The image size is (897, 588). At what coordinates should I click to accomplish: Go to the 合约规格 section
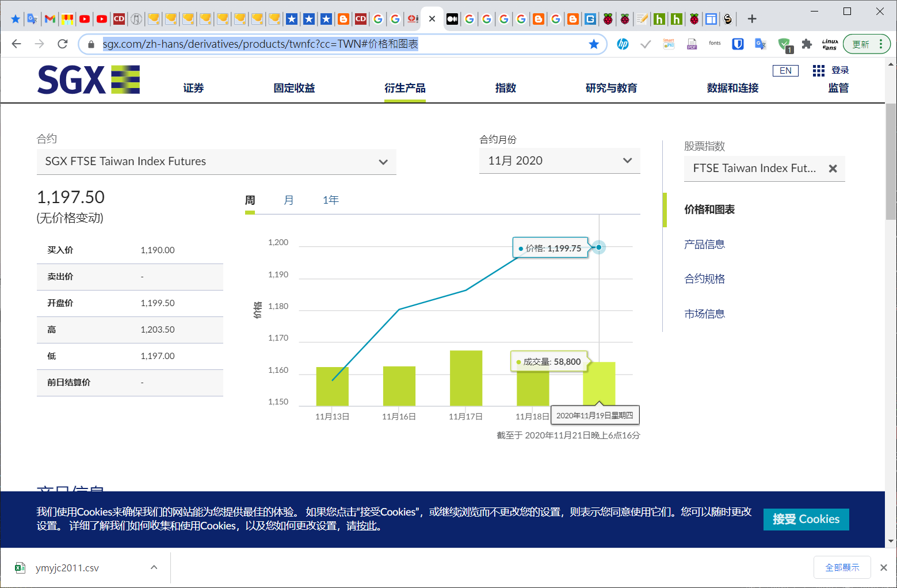coord(704,279)
